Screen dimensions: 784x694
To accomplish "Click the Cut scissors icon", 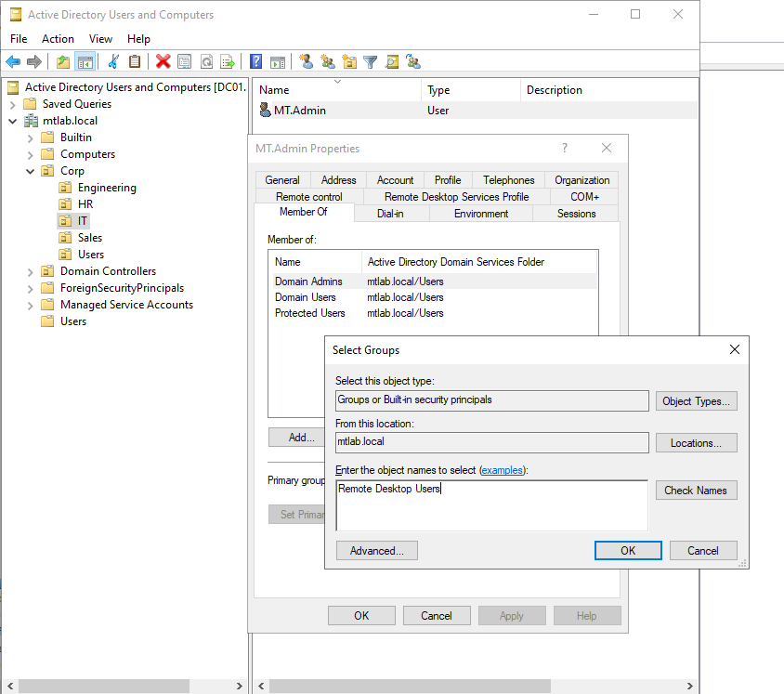I will 113,61.
